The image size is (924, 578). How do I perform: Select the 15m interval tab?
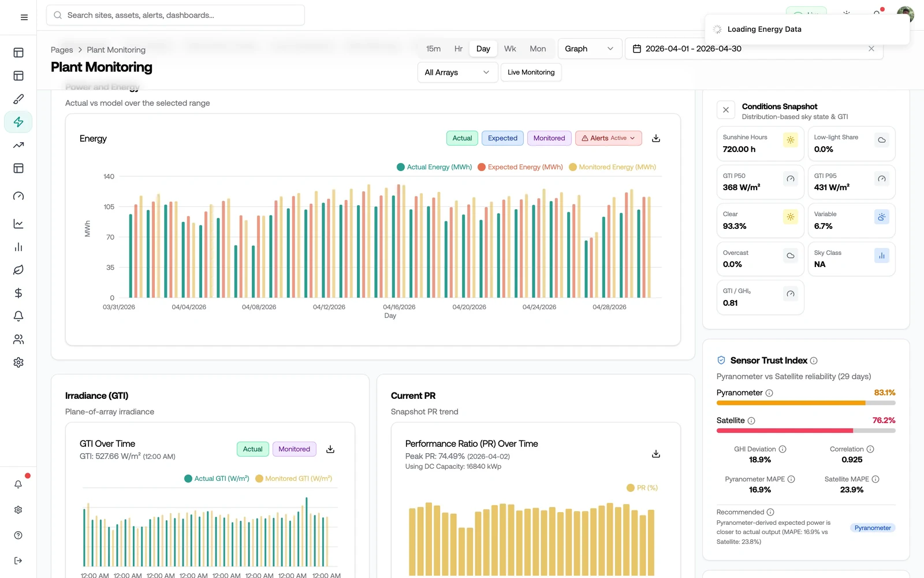[x=433, y=49]
